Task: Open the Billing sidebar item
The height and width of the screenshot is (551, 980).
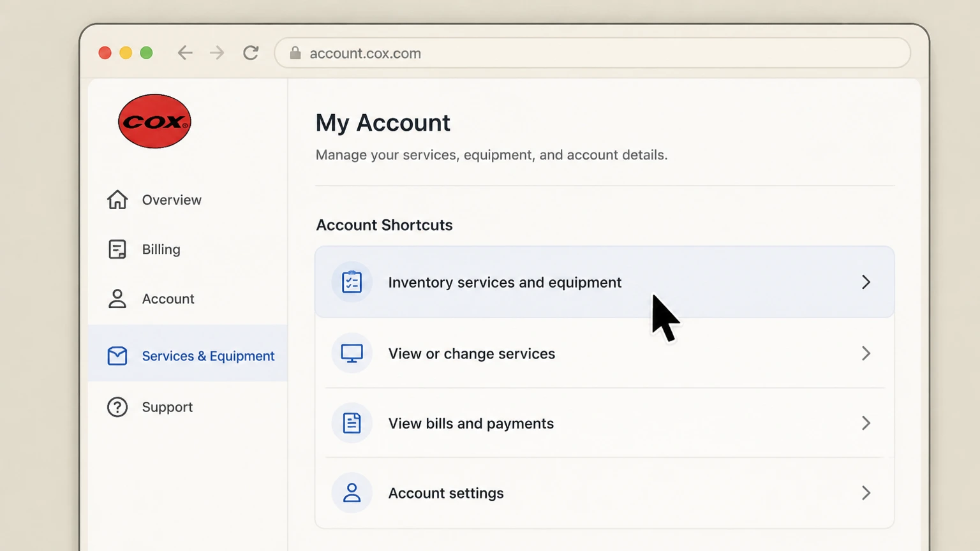Action: coord(188,249)
